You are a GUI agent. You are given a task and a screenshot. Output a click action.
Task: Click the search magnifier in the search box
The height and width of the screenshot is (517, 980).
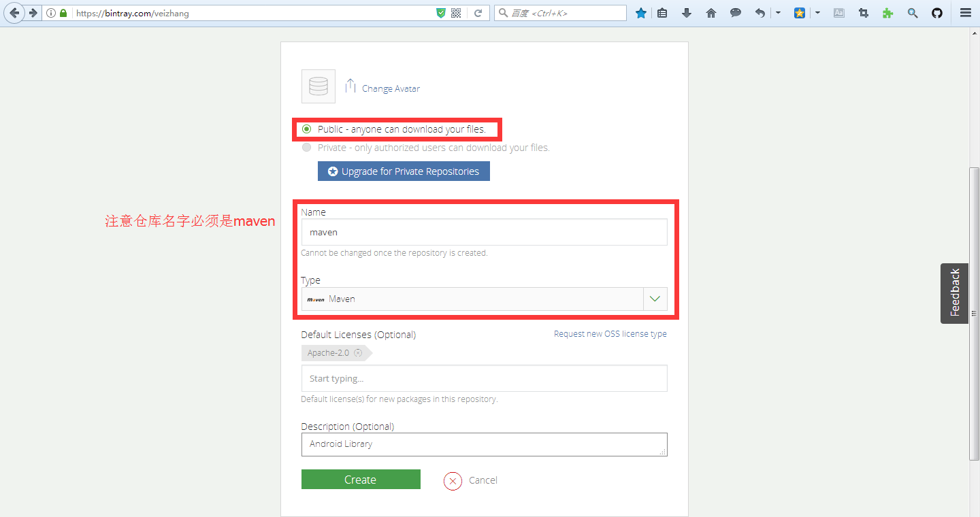click(x=503, y=13)
